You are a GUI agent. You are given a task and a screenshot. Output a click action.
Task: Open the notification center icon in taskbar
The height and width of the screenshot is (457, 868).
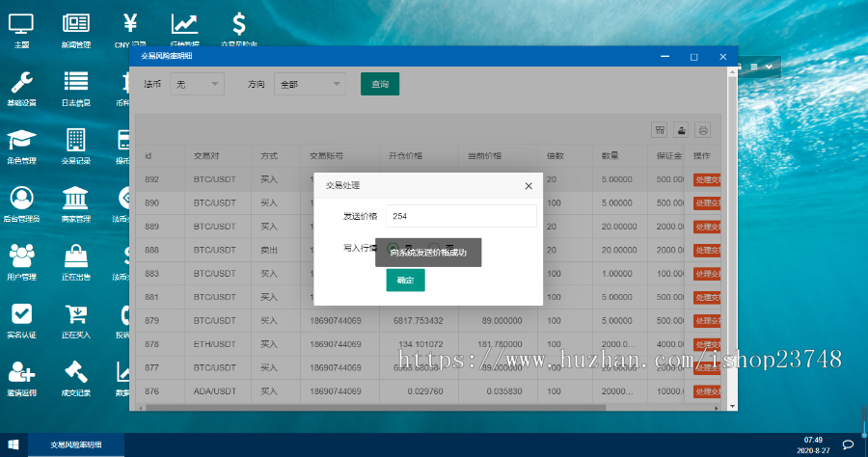tap(848, 444)
